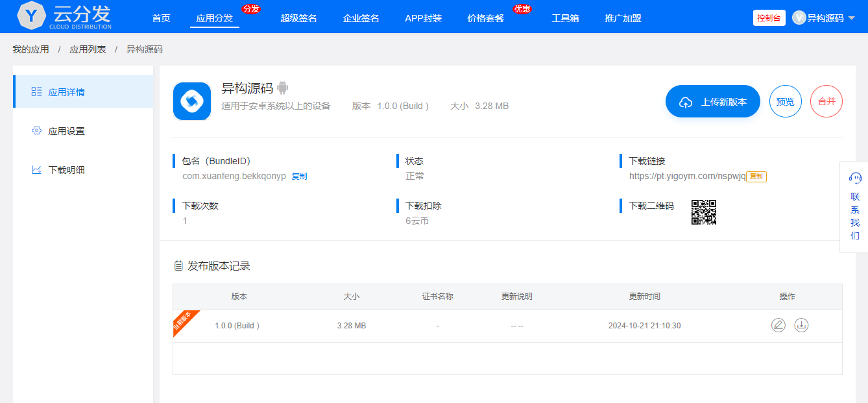Click the Android robot icon beside 异构源码
The width and height of the screenshot is (868, 403).
(282, 87)
